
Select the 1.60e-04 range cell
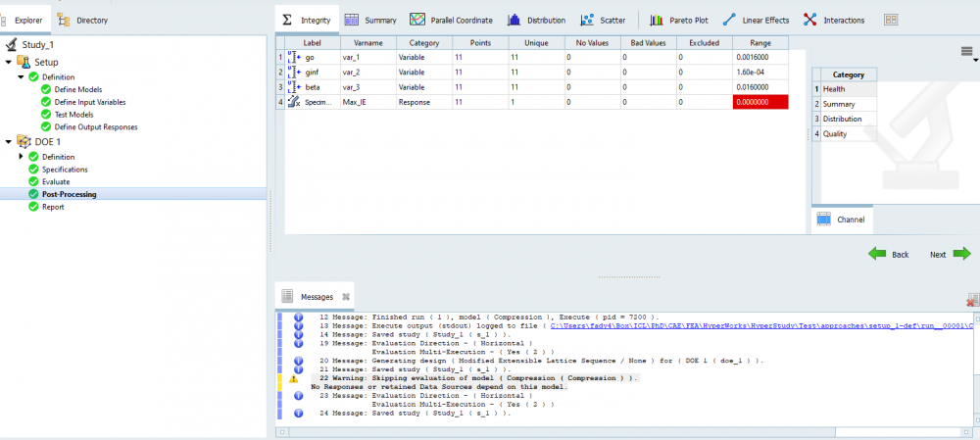pos(760,73)
